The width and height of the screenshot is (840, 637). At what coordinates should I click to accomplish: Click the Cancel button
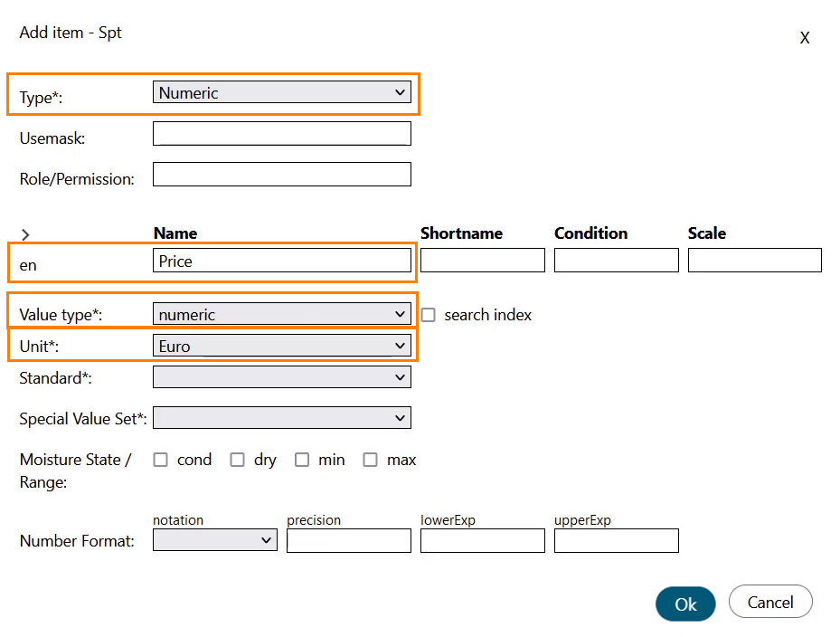(x=769, y=603)
